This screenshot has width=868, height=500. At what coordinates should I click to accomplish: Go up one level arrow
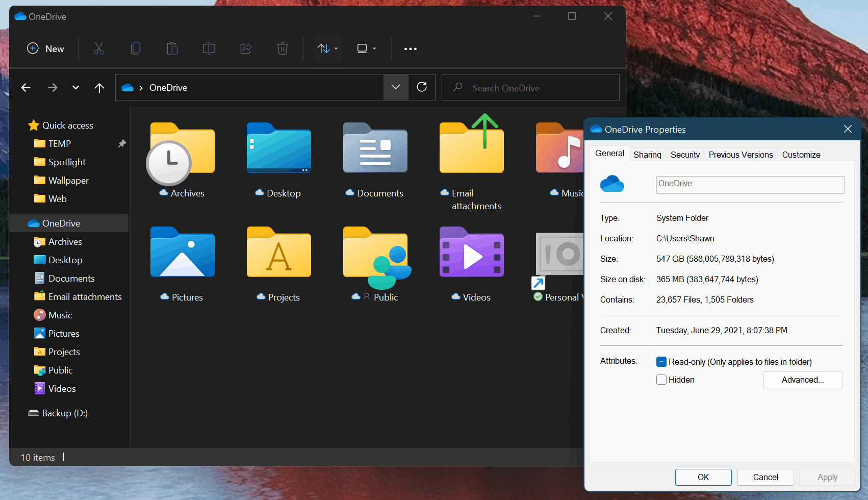pos(99,88)
